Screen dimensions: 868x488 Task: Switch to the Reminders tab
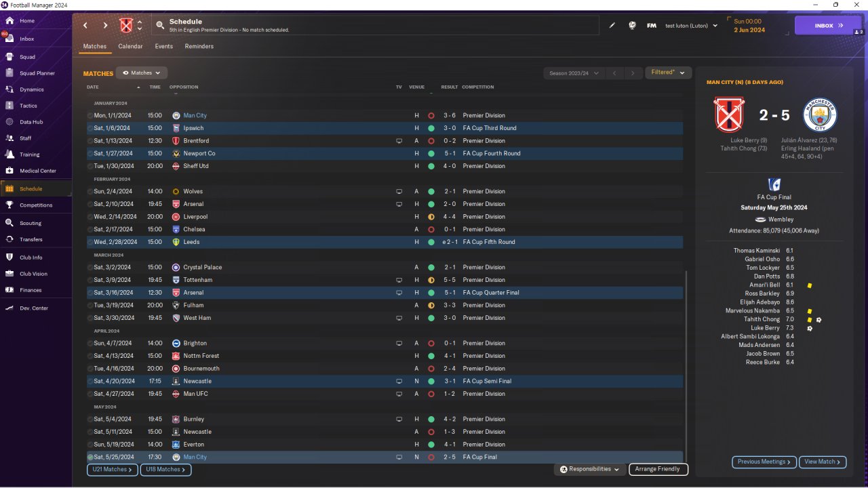(199, 47)
